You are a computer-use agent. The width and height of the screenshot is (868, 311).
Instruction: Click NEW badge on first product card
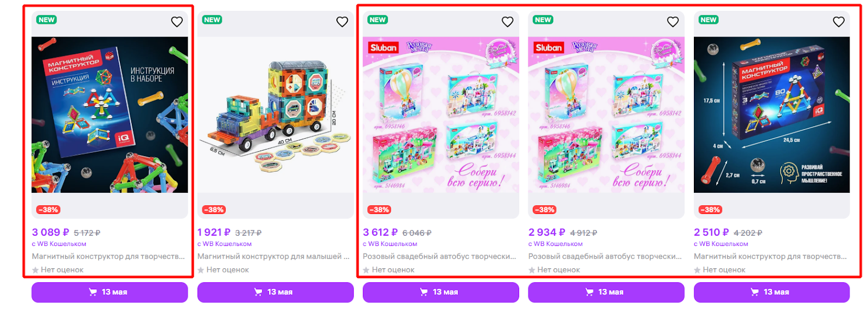pos(47,20)
